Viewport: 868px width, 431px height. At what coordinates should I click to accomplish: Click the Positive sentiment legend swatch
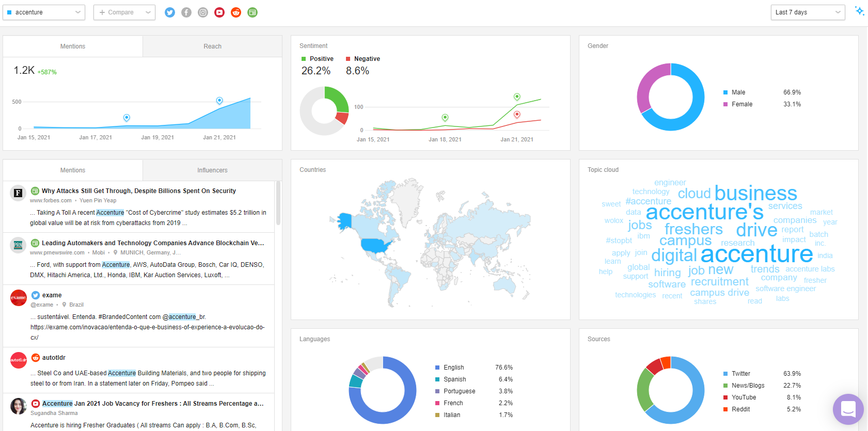pyautogui.click(x=304, y=59)
